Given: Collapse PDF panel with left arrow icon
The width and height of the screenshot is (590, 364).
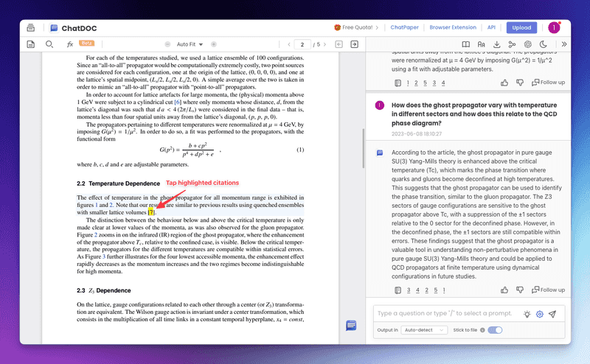Looking at the screenshot, I should tap(339, 44).
